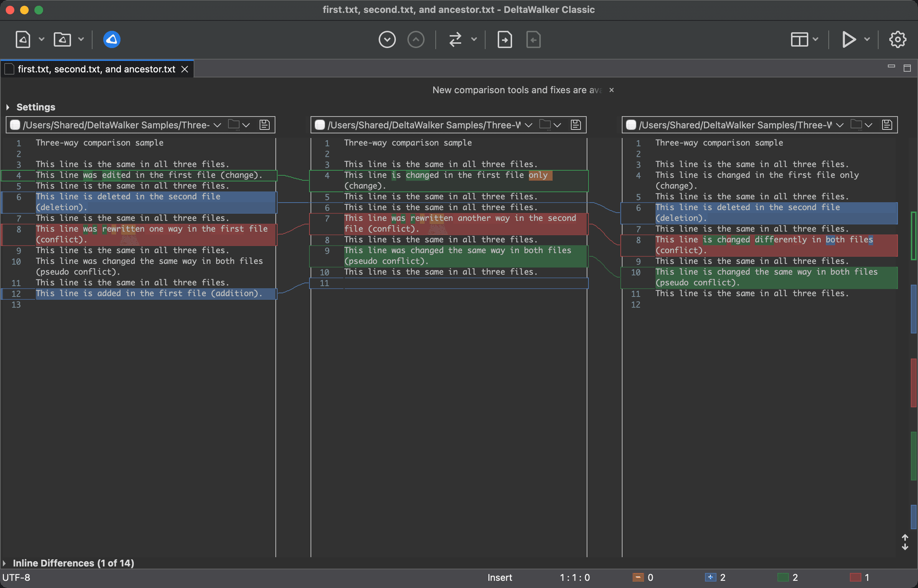Go to previous difference with up-arrow circle
The width and height of the screenshot is (918, 588).
[416, 39]
